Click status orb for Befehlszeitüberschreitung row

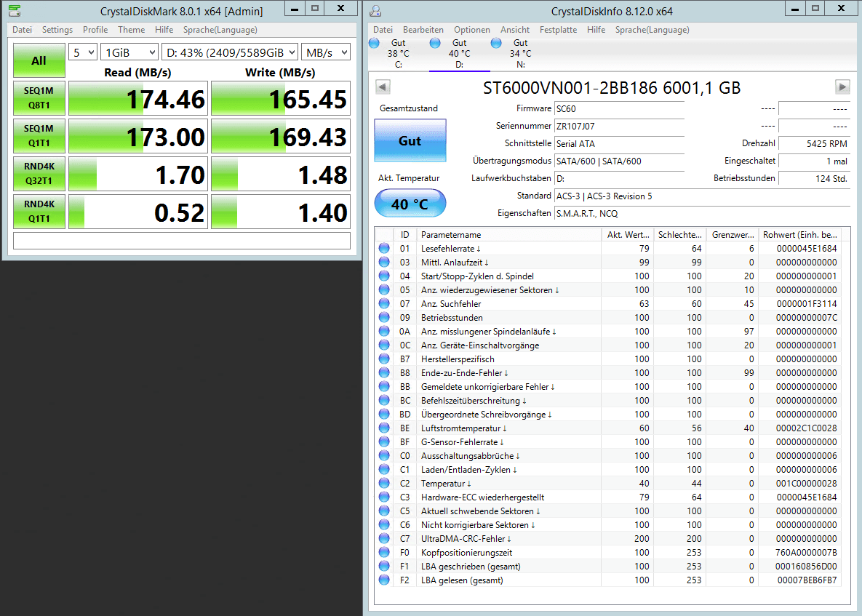pyautogui.click(x=384, y=401)
